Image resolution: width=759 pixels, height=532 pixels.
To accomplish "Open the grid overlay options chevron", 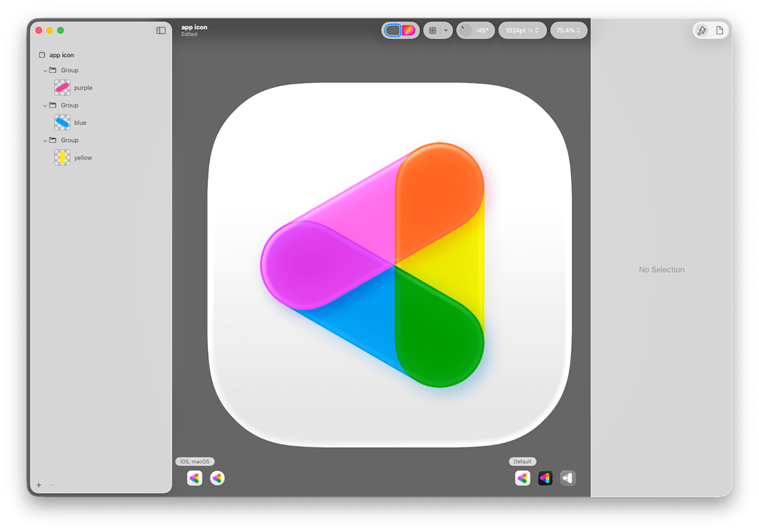I will pos(446,30).
